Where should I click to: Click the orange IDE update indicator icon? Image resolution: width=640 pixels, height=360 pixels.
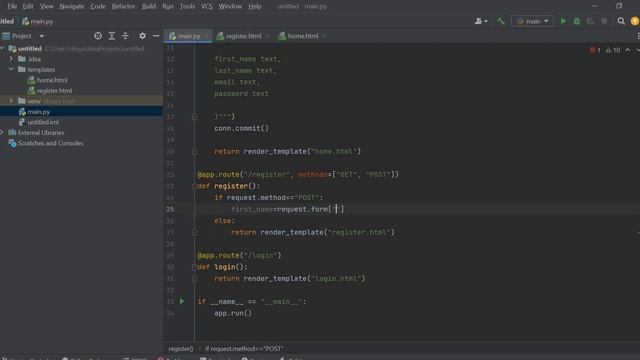tap(635, 21)
